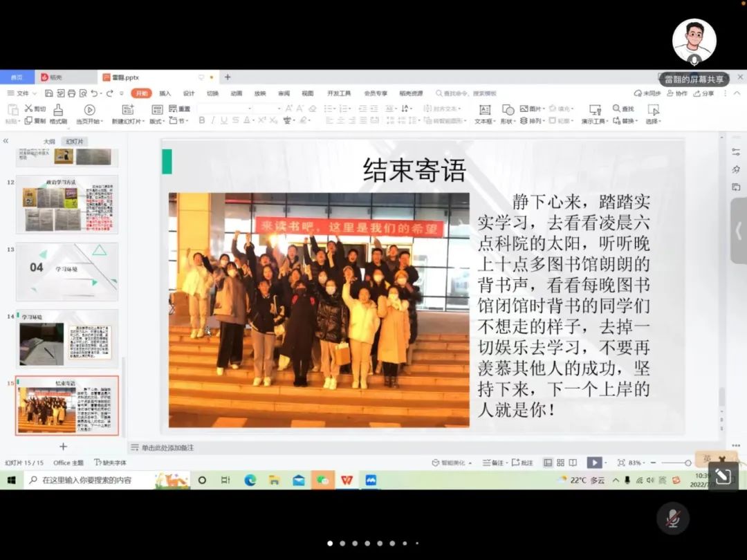This screenshot has height=560, width=747.
Task: Select slide 13 thumbnail 学习环境
Action: [x=67, y=272]
